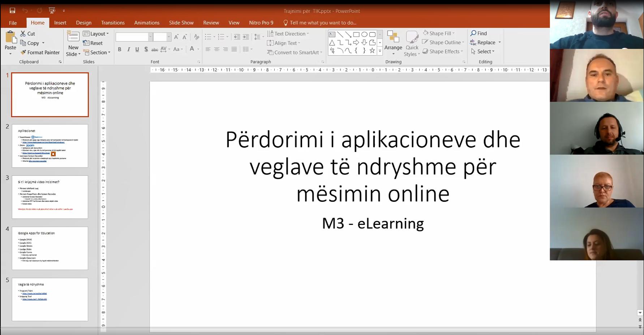The width and height of the screenshot is (644, 335).
Task: Click the Paste clipboard icon
Action: click(x=10, y=38)
